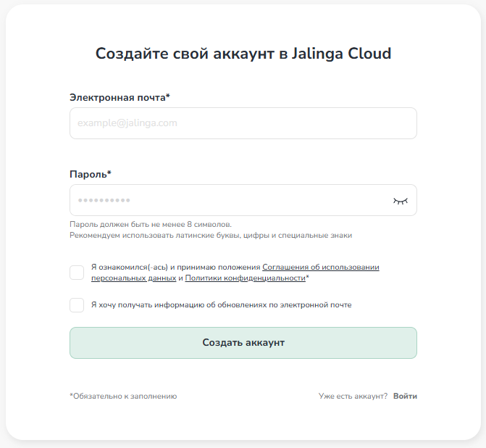Click the 8-character minimum password hint

point(151,225)
